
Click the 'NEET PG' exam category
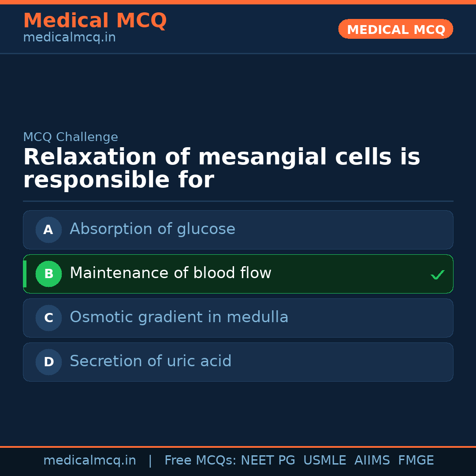click(268, 460)
